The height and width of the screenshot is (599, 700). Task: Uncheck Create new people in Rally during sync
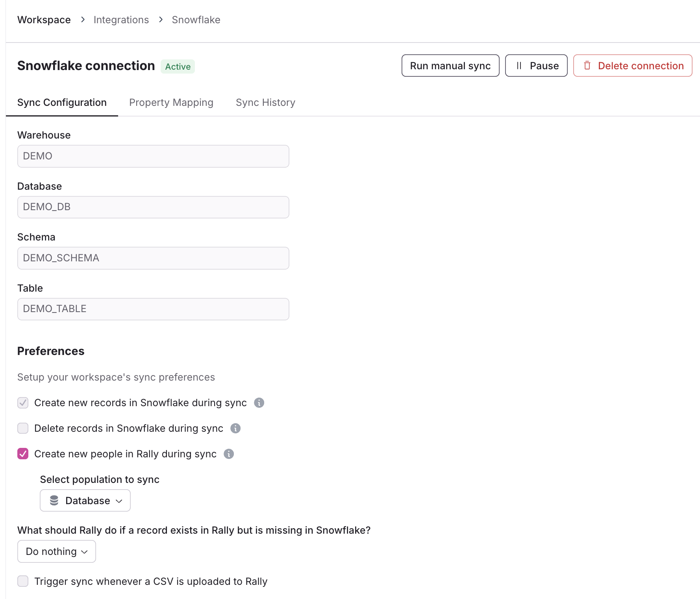point(23,454)
